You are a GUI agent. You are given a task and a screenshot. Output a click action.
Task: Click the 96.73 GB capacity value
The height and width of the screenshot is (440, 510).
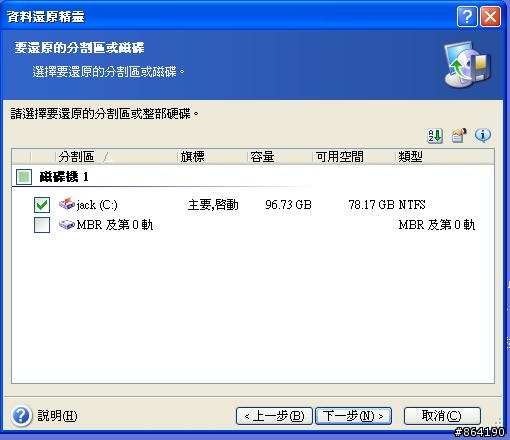coord(288,204)
